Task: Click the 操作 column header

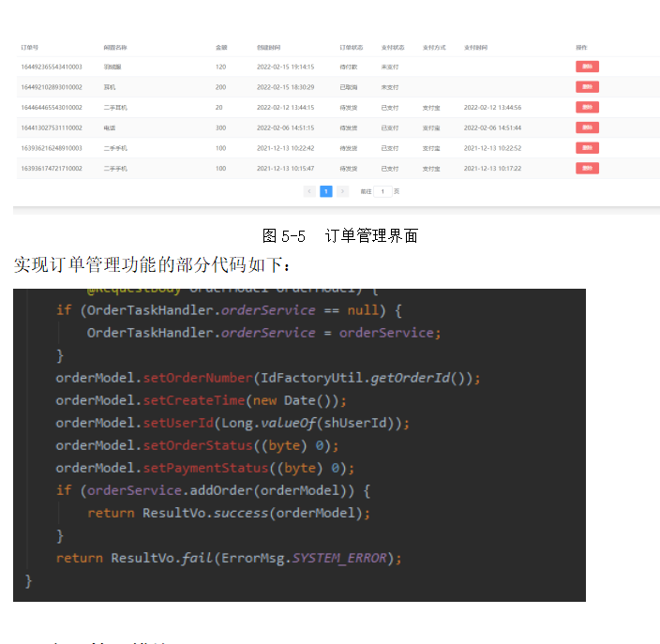Action: tap(581, 48)
